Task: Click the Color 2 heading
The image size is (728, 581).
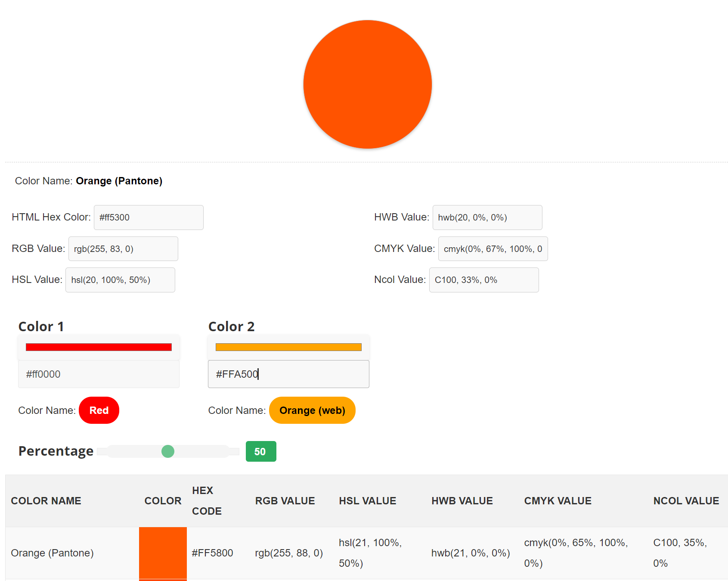Action: click(232, 326)
